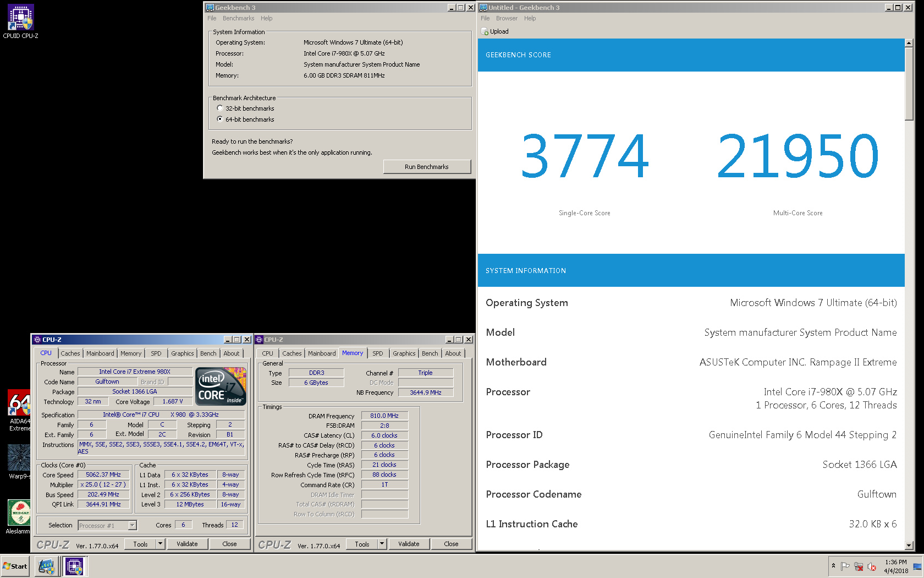
Task: Switch to Bench tab in left CPU-Z
Action: pyautogui.click(x=208, y=353)
